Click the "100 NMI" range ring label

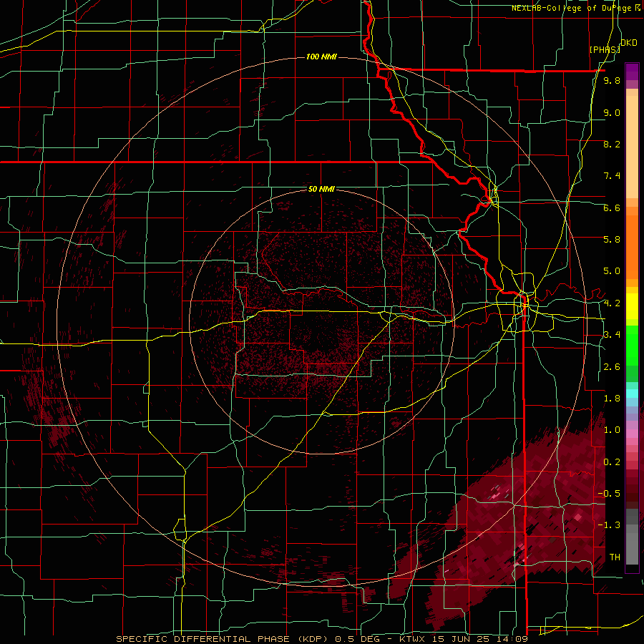click(x=321, y=57)
